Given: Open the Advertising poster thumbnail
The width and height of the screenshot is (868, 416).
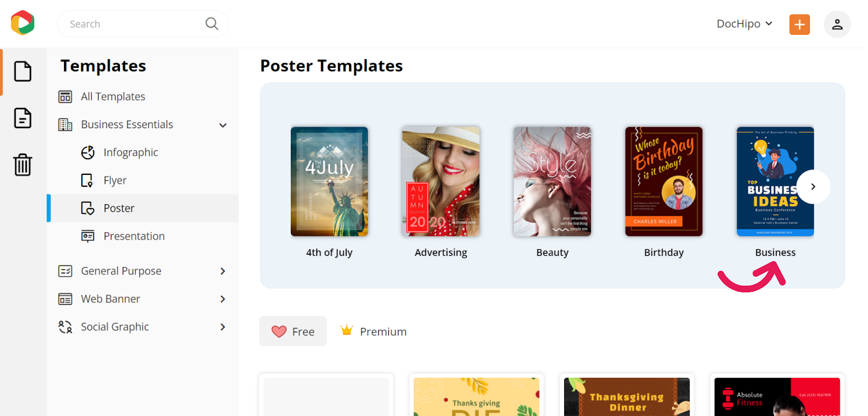Looking at the screenshot, I should tap(441, 181).
